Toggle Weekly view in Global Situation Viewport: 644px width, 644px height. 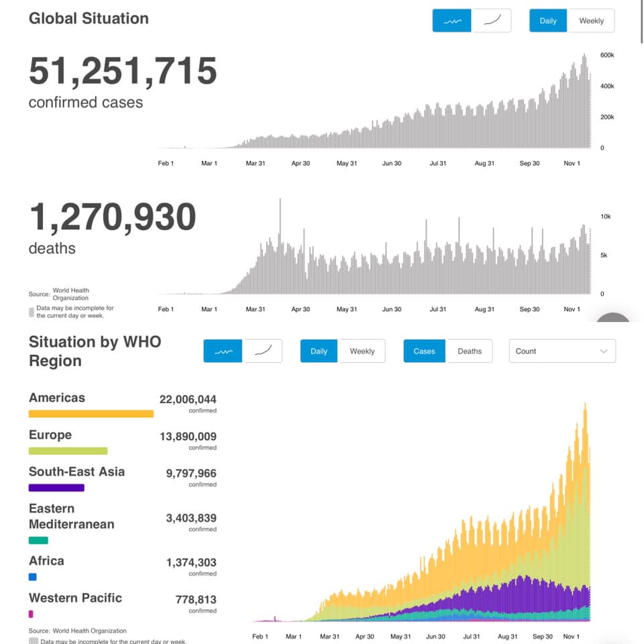tap(591, 21)
